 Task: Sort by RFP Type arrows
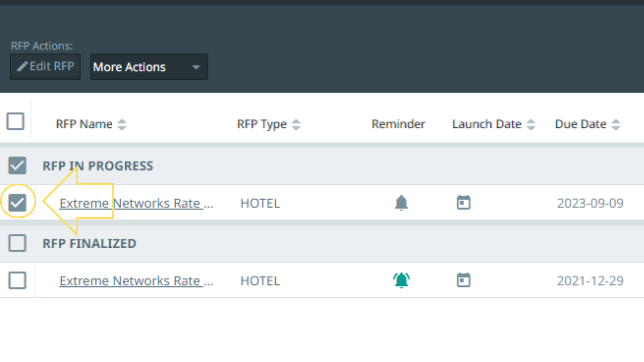coord(296,124)
